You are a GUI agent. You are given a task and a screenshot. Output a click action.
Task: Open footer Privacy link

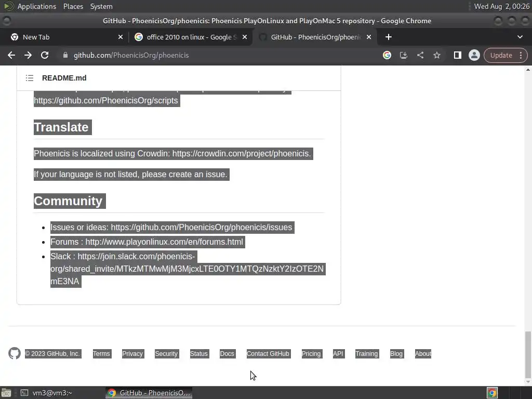(132, 353)
